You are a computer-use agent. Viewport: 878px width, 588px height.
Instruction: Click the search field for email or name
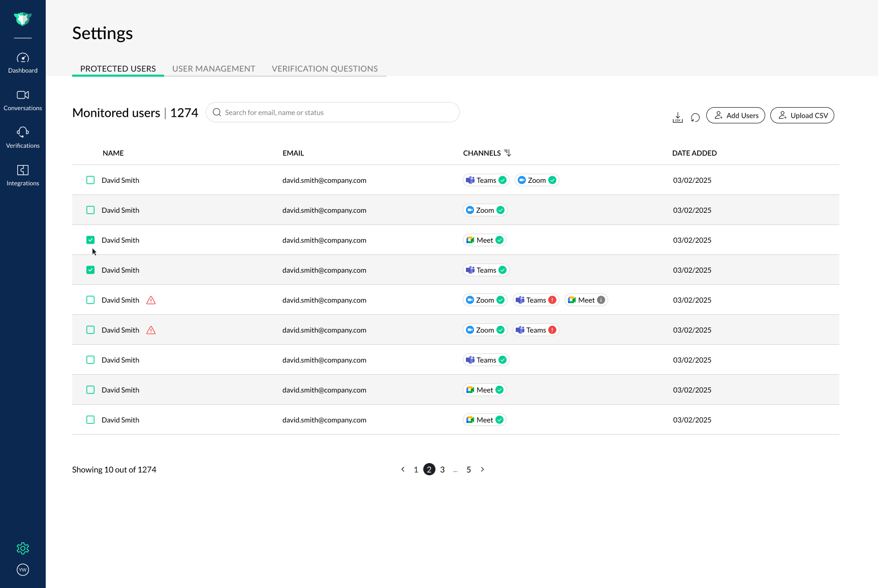pos(332,112)
